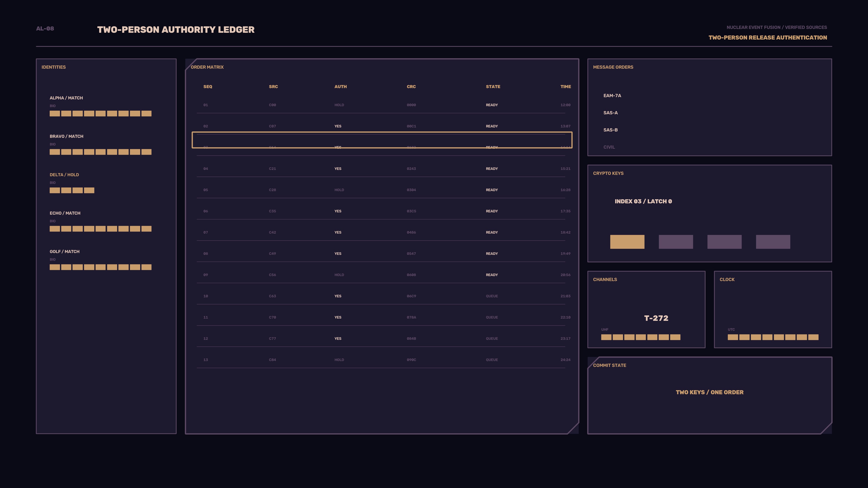
Task: Click the NUCLEAR EVENT FUSION / VERIFIED SOURCES label
Action: 777,27
